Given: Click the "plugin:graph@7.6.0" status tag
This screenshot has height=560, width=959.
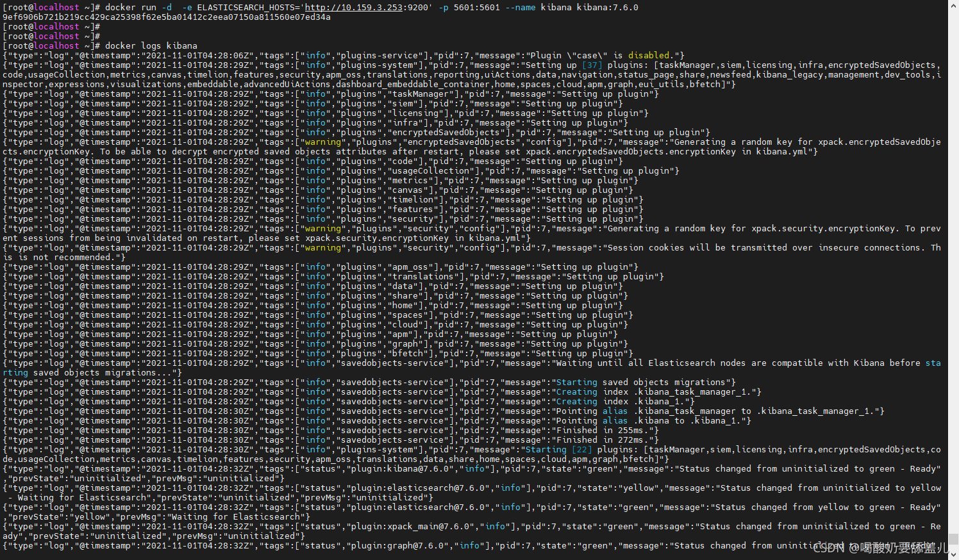Looking at the screenshot, I should pyautogui.click(x=398, y=546).
